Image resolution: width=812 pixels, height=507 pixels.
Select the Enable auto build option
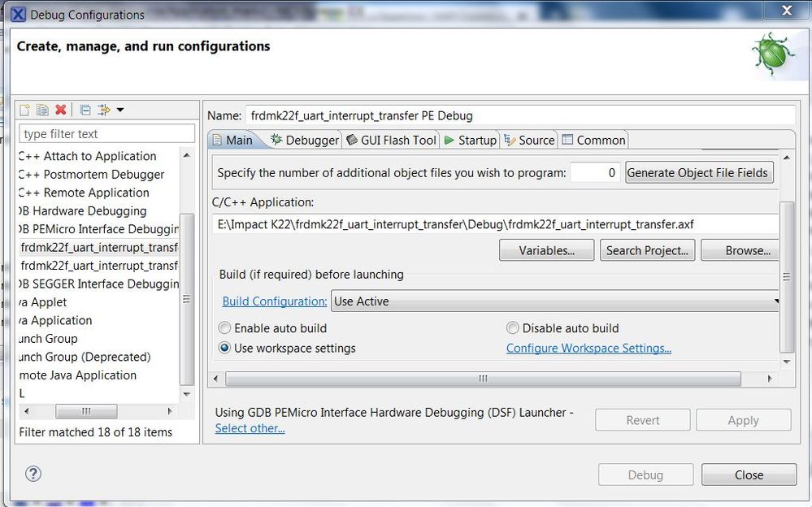(225, 328)
